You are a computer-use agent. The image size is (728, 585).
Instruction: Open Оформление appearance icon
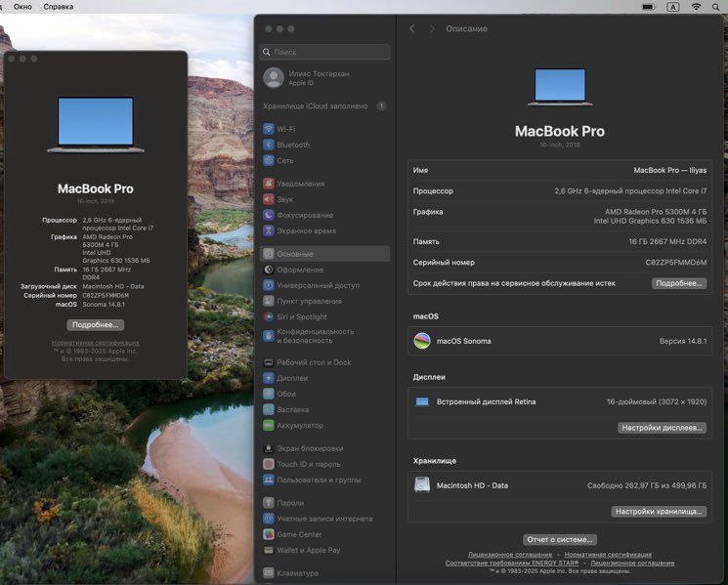pos(269,270)
